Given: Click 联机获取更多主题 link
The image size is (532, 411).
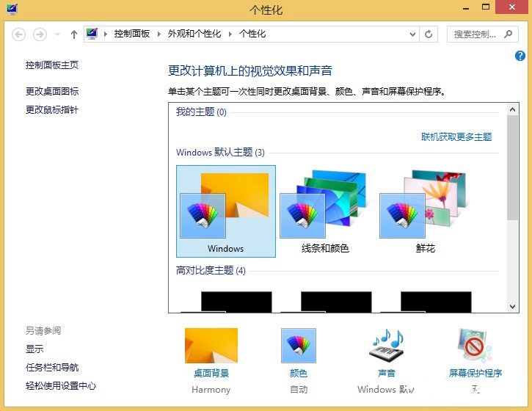Looking at the screenshot, I should (x=456, y=137).
